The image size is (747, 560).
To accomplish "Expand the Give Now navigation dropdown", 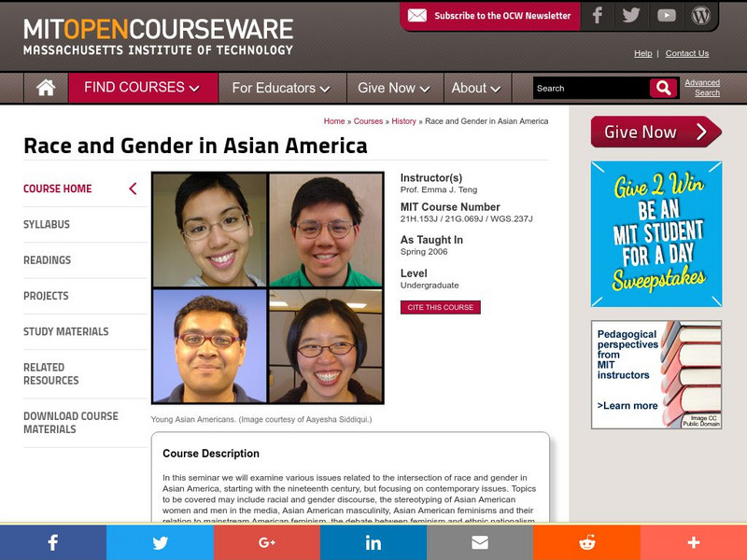I will (x=394, y=88).
